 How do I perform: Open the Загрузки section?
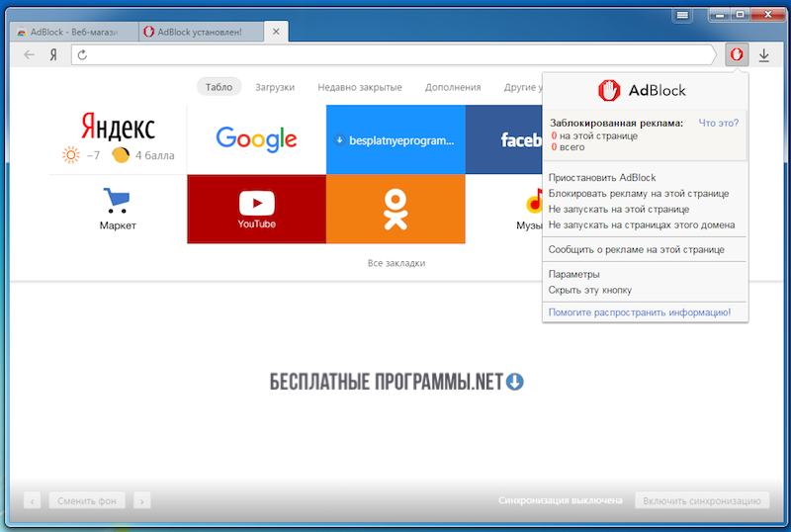[275, 87]
